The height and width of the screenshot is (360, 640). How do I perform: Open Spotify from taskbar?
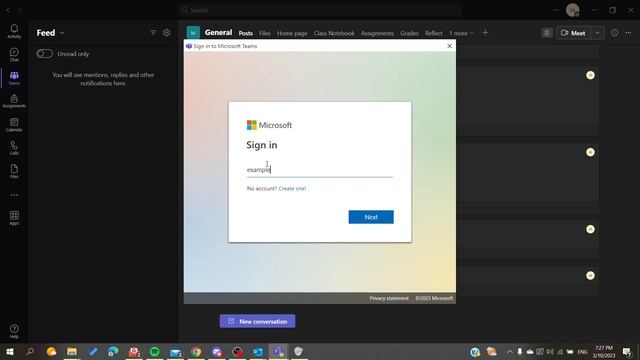(155, 351)
